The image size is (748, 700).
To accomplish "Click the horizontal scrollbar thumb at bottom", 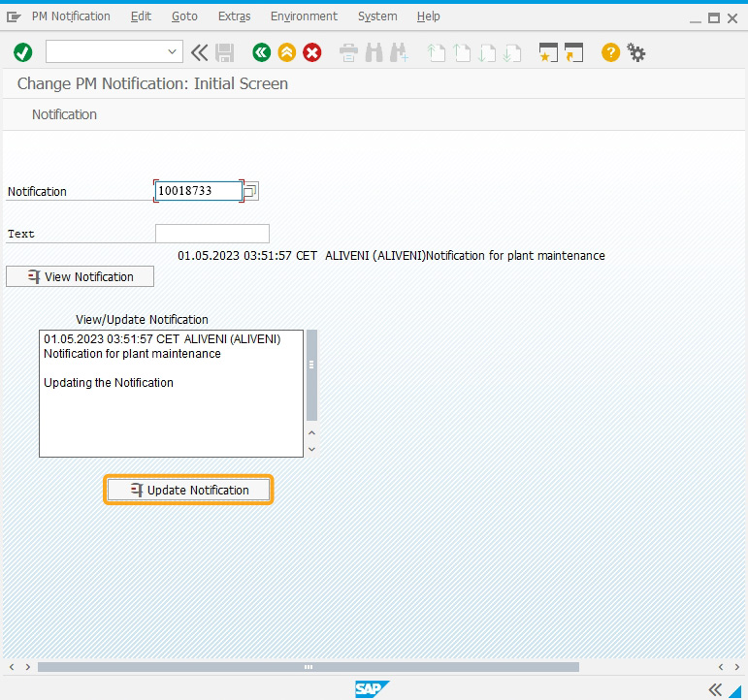I will [309, 667].
